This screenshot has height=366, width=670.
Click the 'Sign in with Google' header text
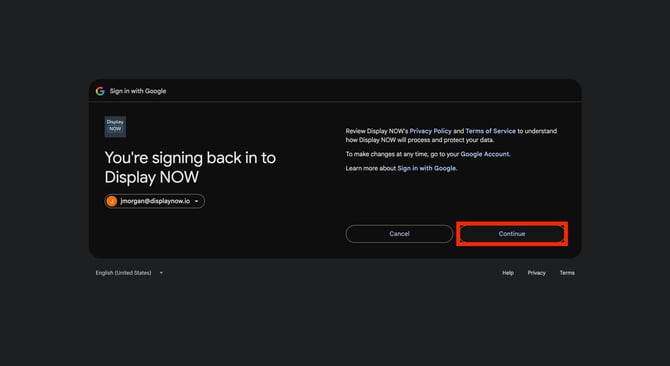[138, 91]
